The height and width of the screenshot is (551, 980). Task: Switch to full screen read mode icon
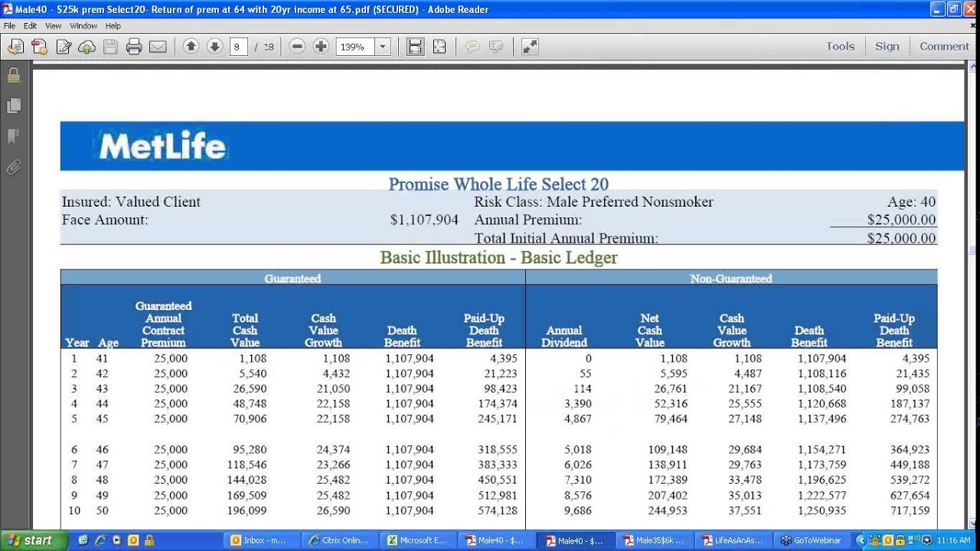point(530,47)
